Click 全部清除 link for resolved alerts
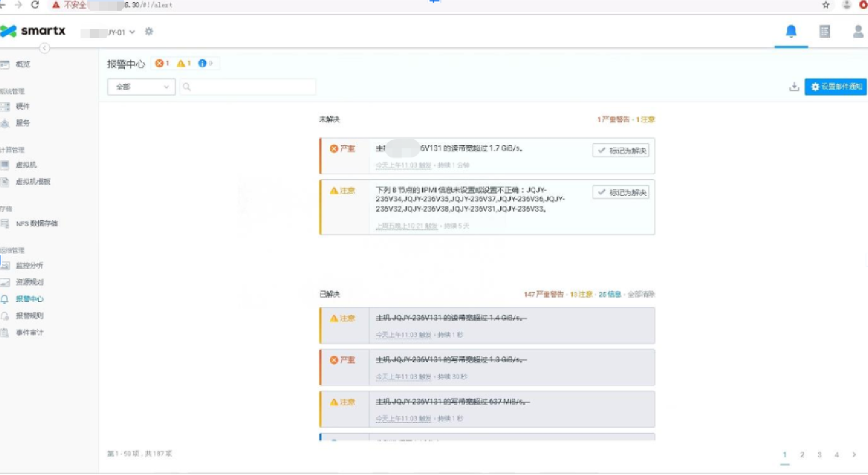Screen dimensions: 868x475 tap(641, 295)
